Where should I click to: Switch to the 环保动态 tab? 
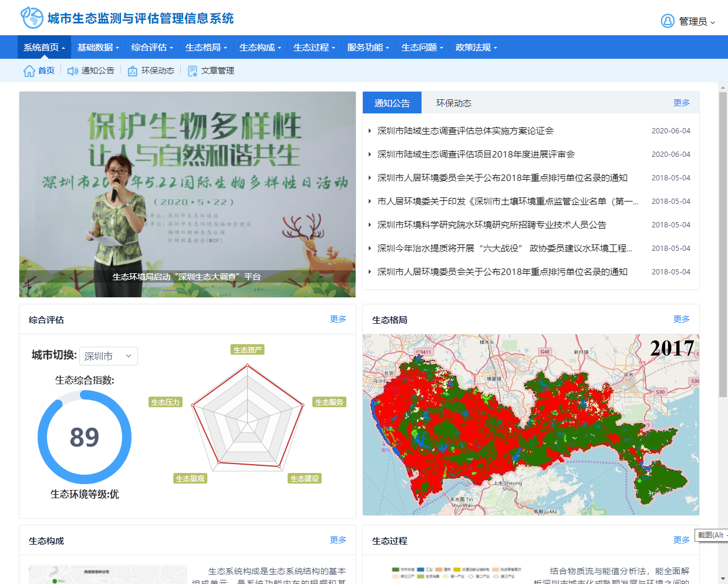point(453,103)
